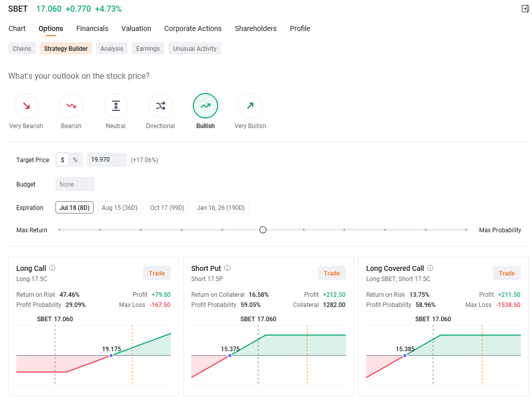Select Aug 15 (36D) expiration
This screenshot has width=532, height=400.
[x=120, y=207]
